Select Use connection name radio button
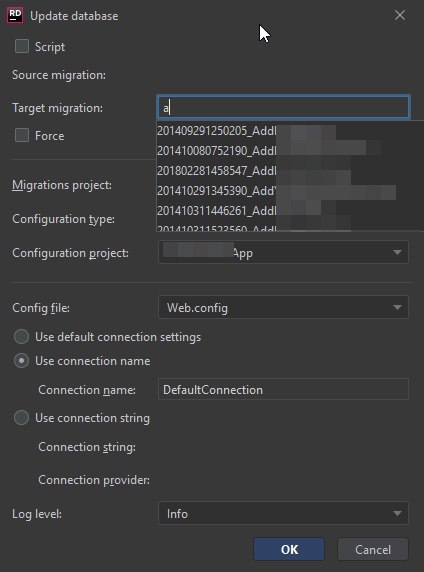 (22, 361)
